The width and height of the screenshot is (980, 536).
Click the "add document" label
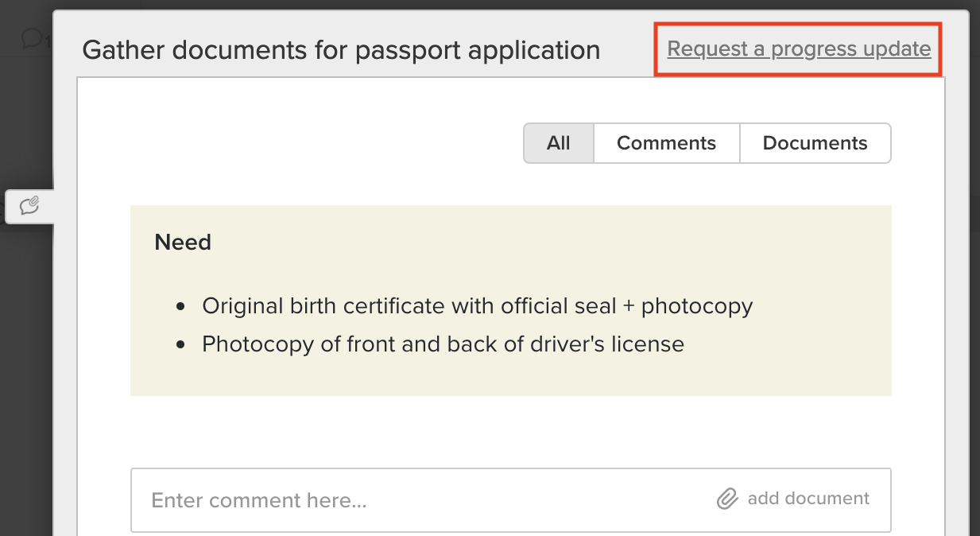tap(808, 499)
